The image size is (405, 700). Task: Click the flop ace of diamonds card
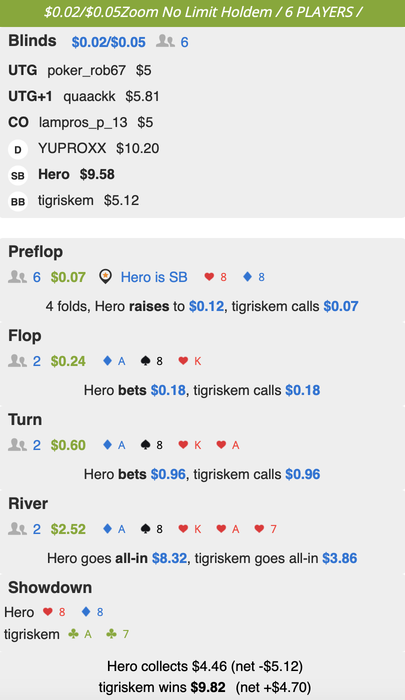coord(114,361)
